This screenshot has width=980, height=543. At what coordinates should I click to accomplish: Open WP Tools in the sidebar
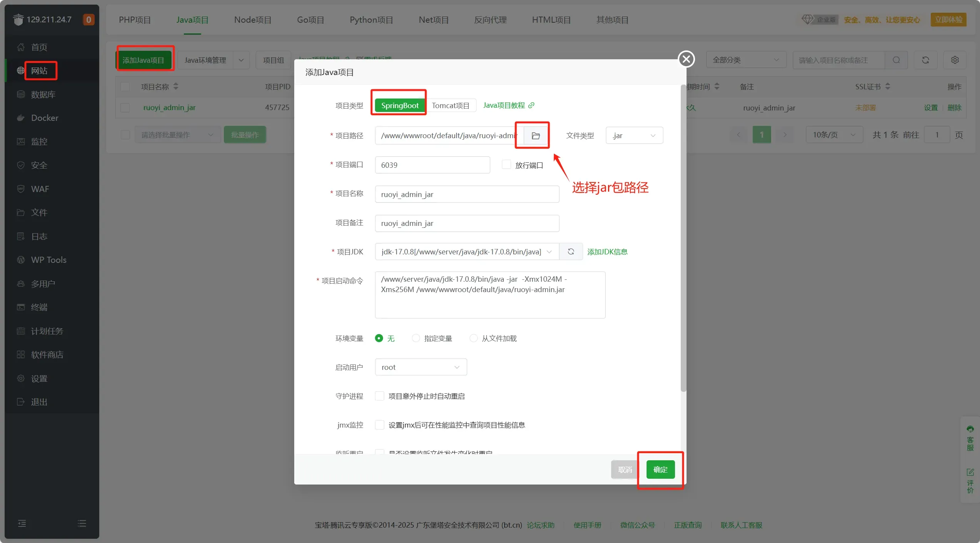[x=48, y=260]
